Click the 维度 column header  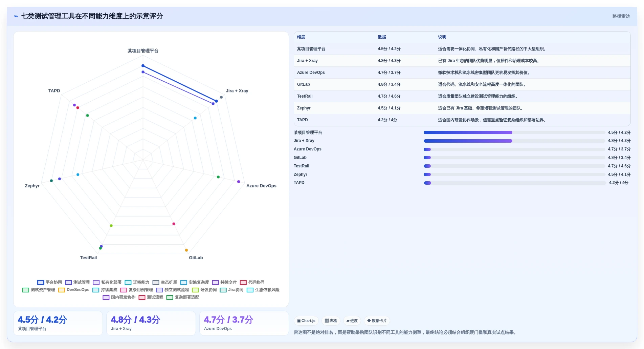click(x=301, y=37)
